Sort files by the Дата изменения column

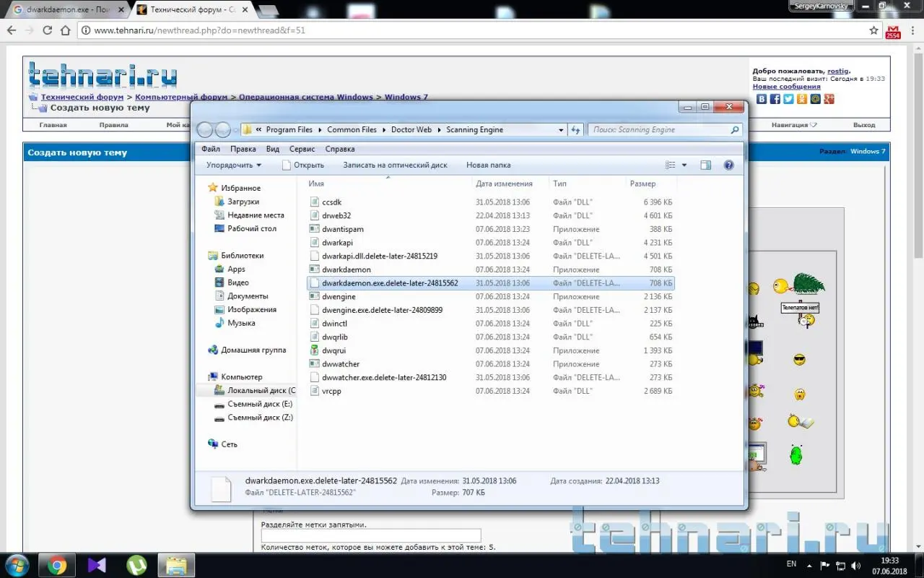click(504, 184)
